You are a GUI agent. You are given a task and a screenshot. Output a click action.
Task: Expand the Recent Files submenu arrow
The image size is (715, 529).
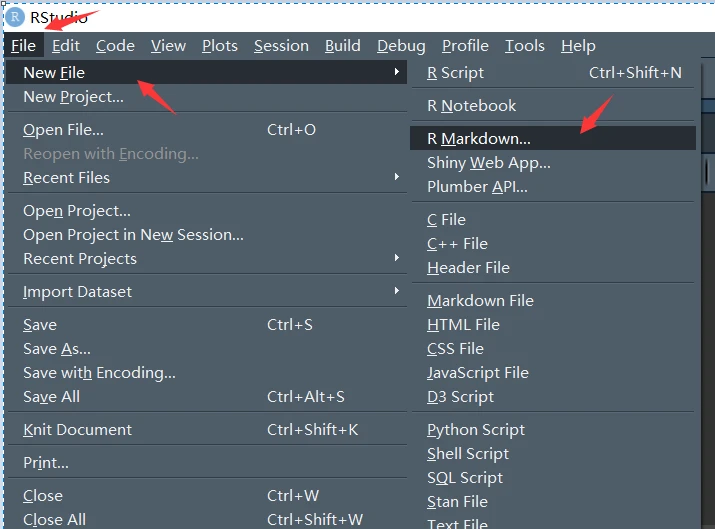tap(396, 177)
